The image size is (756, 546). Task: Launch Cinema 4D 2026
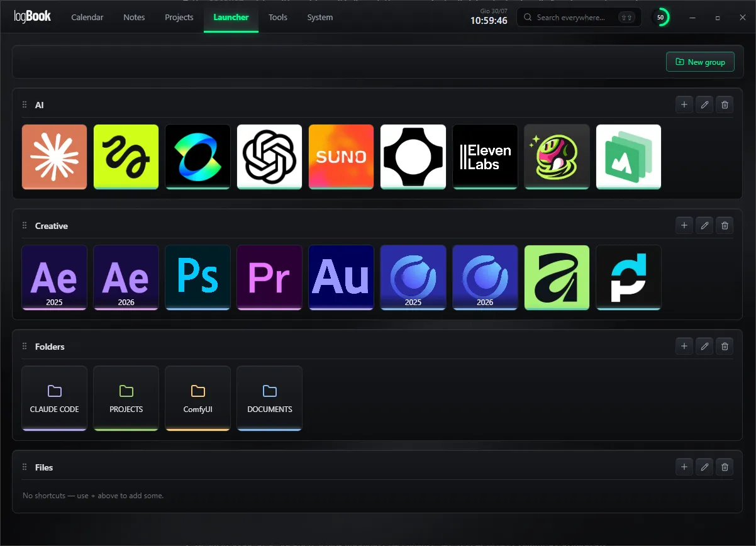click(485, 277)
